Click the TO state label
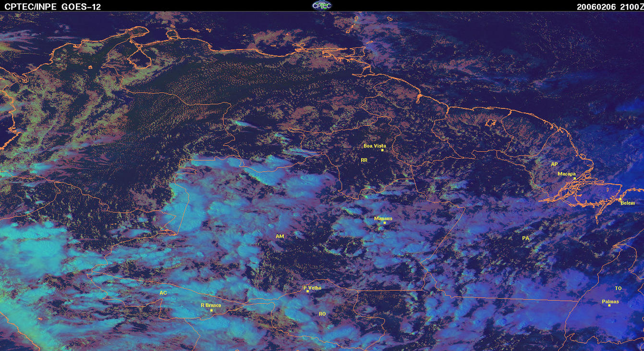 click(x=618, y=288)
